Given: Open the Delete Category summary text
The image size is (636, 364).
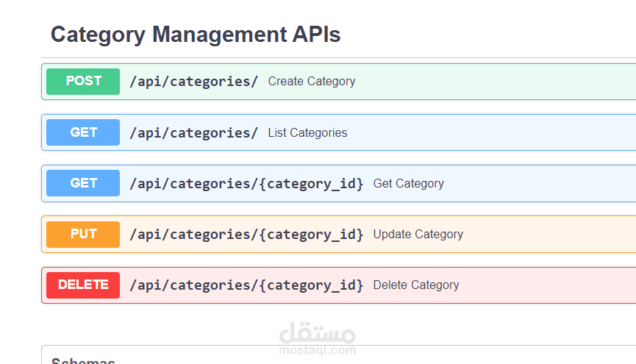Looking at the screenshot, I should click(x=415, y=285).
